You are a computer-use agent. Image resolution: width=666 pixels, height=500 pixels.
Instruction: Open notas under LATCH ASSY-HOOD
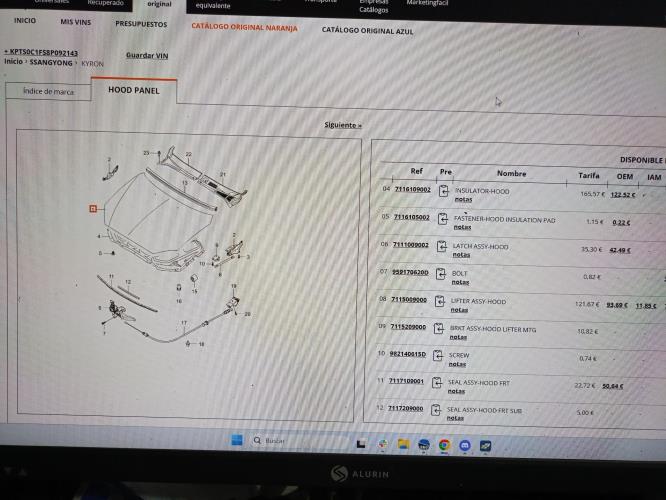click(x=461, y=254)
